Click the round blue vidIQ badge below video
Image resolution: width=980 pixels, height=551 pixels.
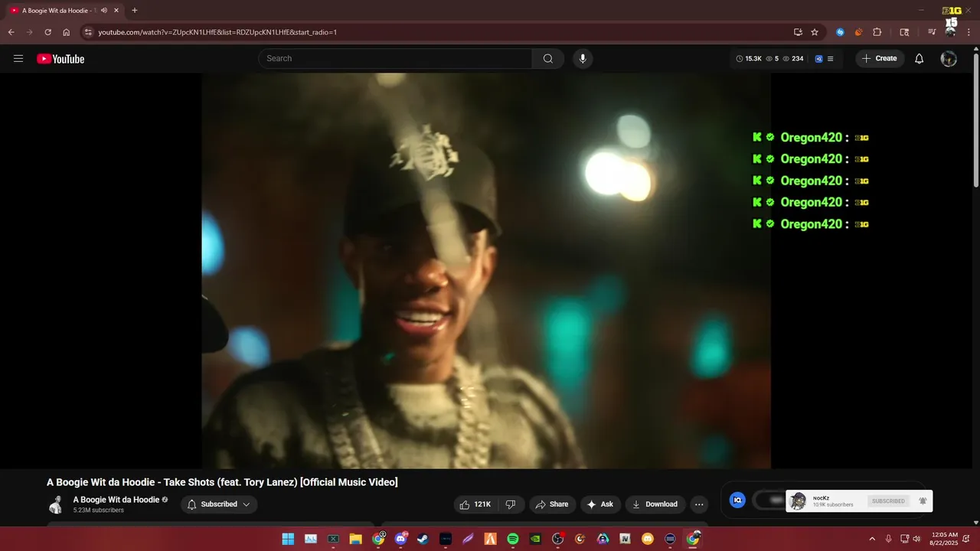[x=737, y=500]
